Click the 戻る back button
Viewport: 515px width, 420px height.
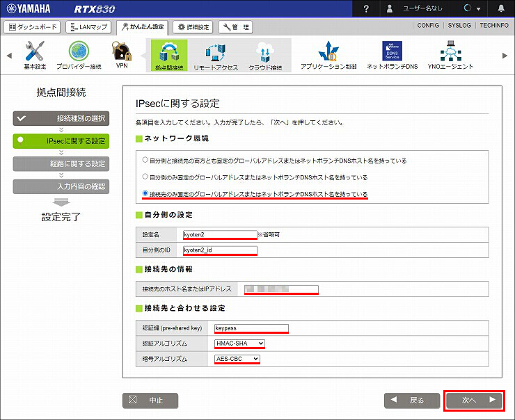[x=412, y=401]
